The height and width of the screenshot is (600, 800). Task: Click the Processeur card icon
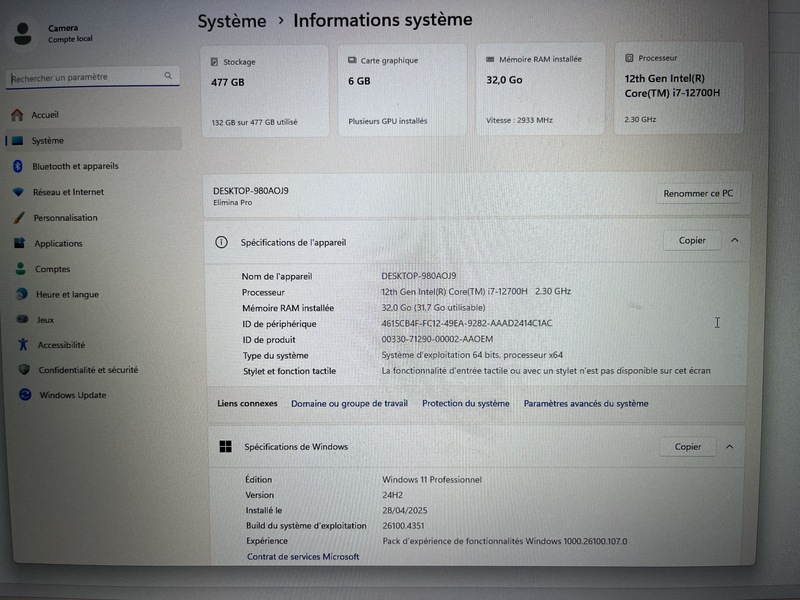coord(629,58)
